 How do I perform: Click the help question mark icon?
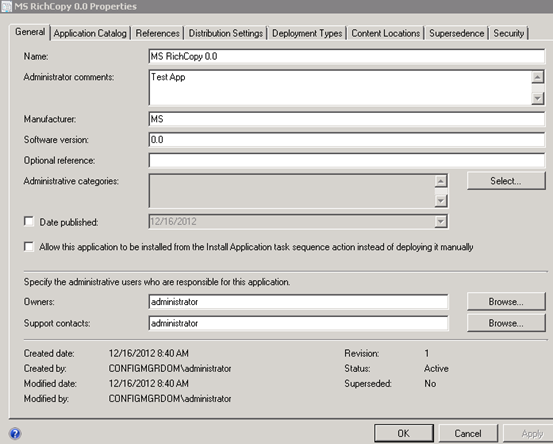click(15, 433)
